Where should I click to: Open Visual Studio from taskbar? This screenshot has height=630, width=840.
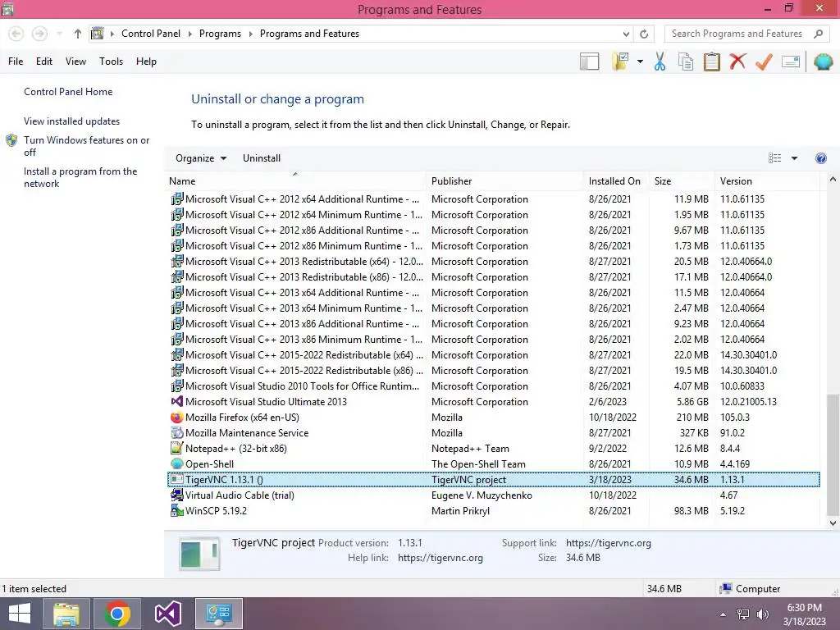(x=167, y=614)
